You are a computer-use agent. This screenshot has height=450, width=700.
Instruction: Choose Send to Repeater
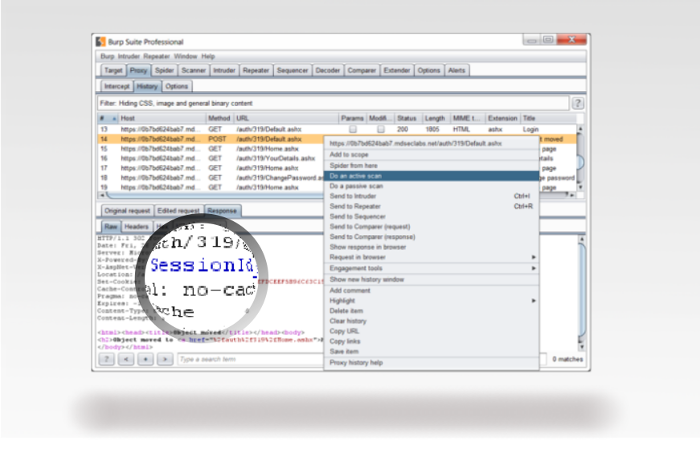[431, 206]
